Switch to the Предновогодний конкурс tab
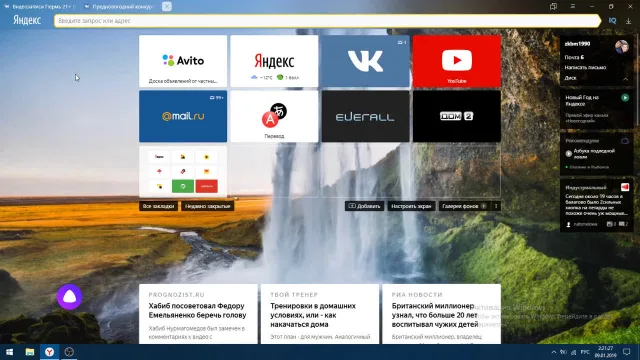 point(119,7)
